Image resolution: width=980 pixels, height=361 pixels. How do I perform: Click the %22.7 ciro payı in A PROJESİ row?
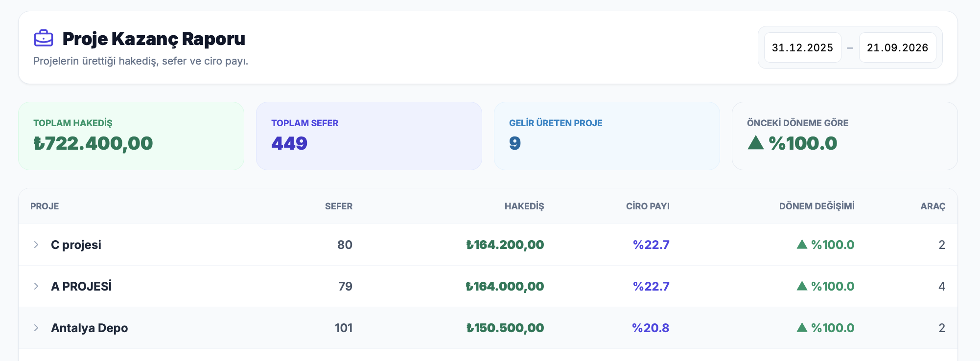coord(651,286)
